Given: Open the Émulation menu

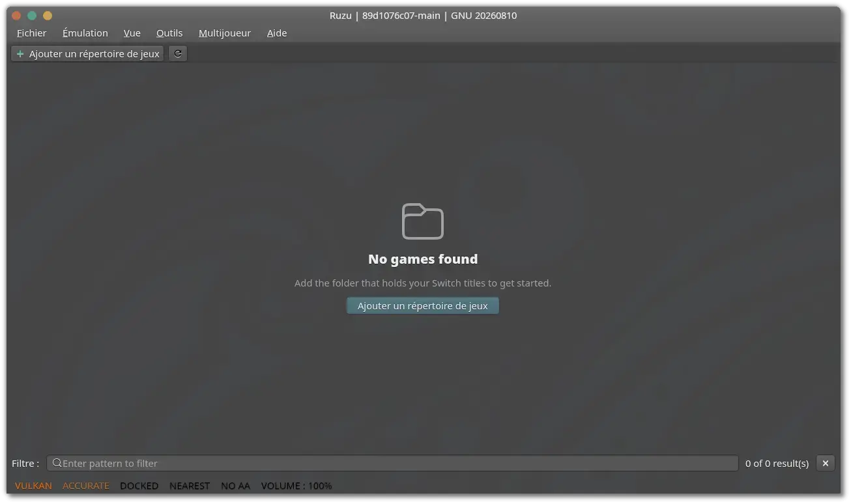Looking at the screenshot, I should (85, 33).
